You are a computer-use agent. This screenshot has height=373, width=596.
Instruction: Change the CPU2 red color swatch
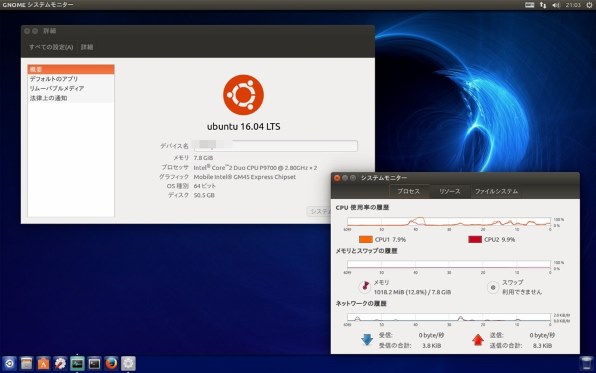pos(475,240)
